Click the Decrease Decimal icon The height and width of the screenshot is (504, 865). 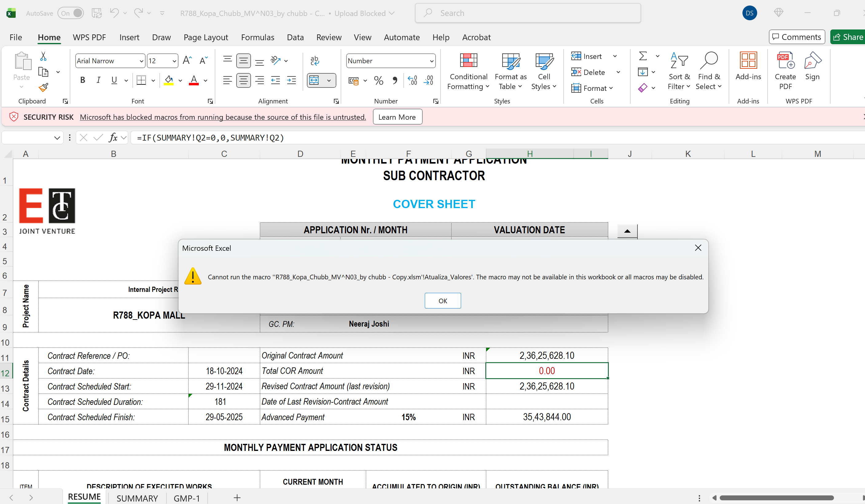429,80
